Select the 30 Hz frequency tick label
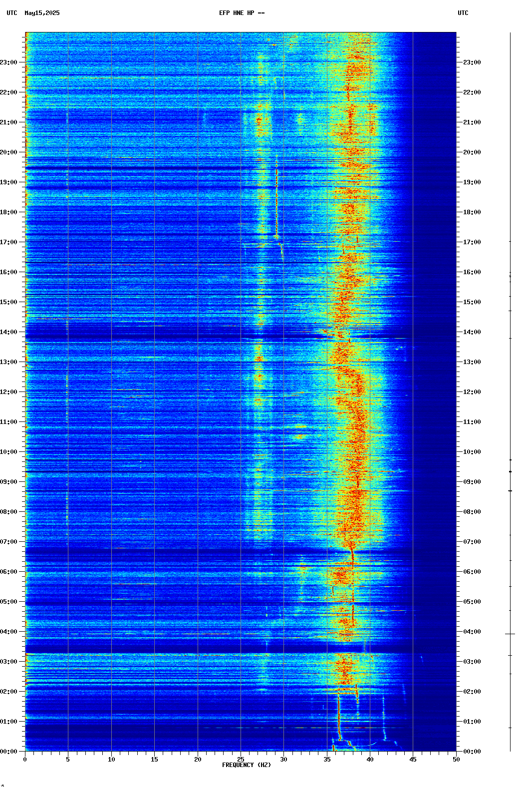This screenshot has width=532, height=791. 283,760
